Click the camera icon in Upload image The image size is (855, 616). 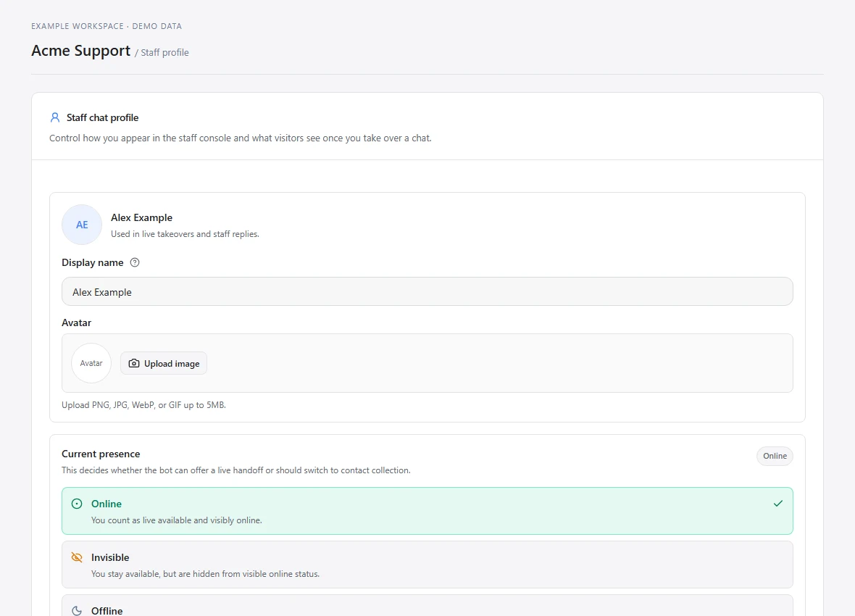point(133,363)
